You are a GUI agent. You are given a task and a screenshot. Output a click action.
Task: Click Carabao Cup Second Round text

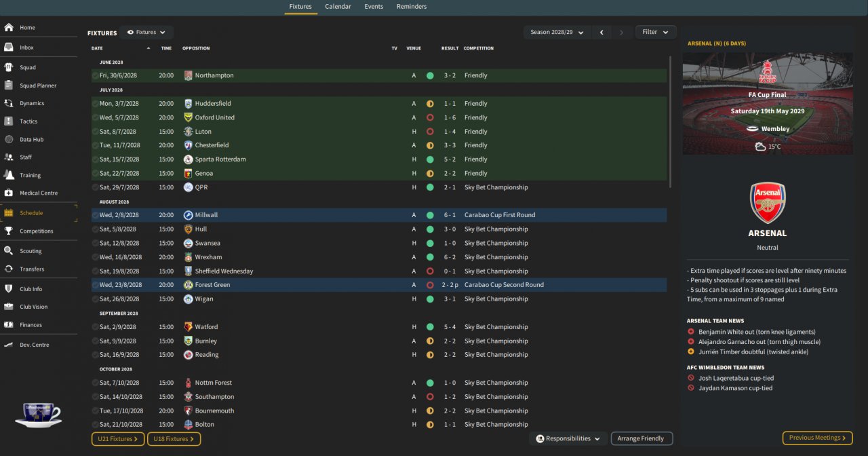point(504,285)
